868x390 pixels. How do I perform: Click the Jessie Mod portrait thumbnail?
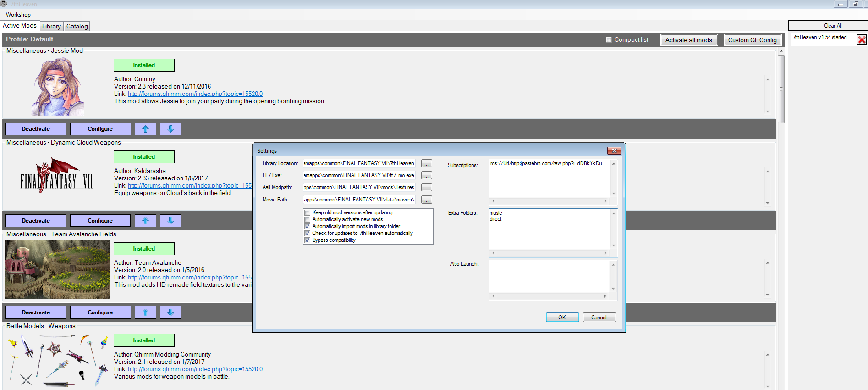pyautogui.click(x=58, y=86)
